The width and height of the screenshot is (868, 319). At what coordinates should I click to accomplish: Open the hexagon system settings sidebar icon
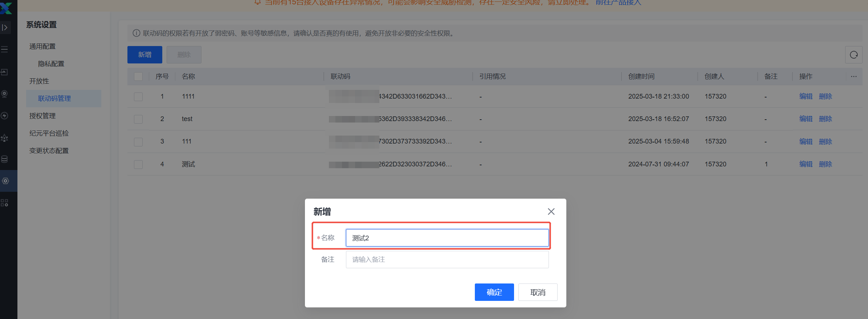(x=5, y=181)
